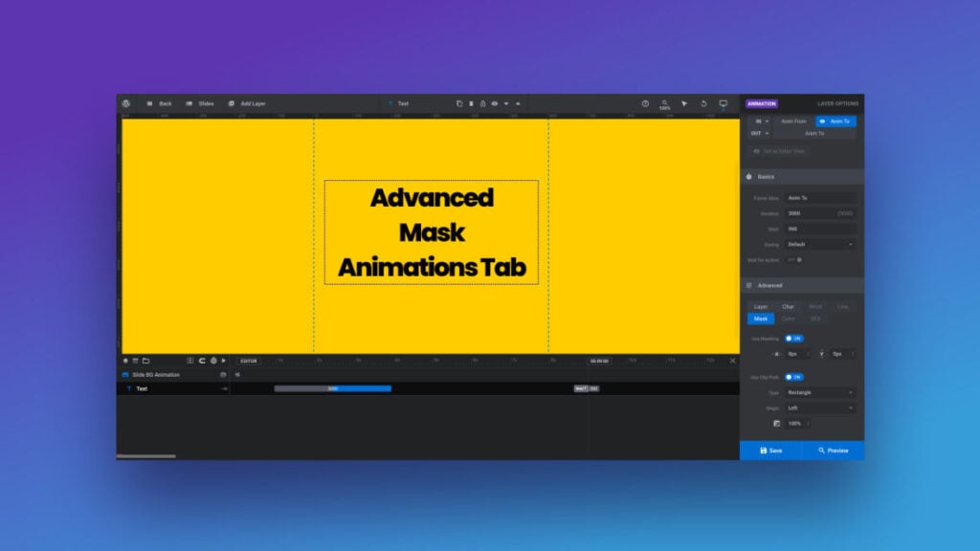
Task: Disable the Use Masking toggle
Action: click(794, 338)
